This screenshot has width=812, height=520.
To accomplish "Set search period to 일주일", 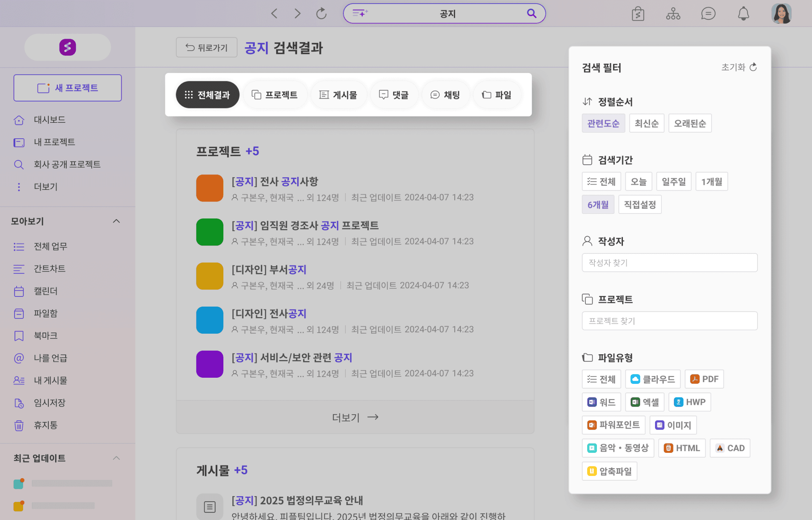I will (x=673, y=182).
